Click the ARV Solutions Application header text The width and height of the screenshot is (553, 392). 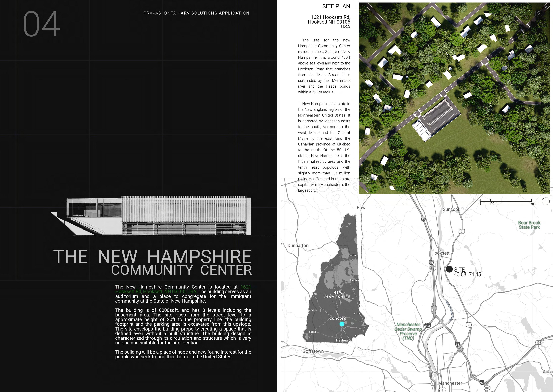click(x=215, y=13)
